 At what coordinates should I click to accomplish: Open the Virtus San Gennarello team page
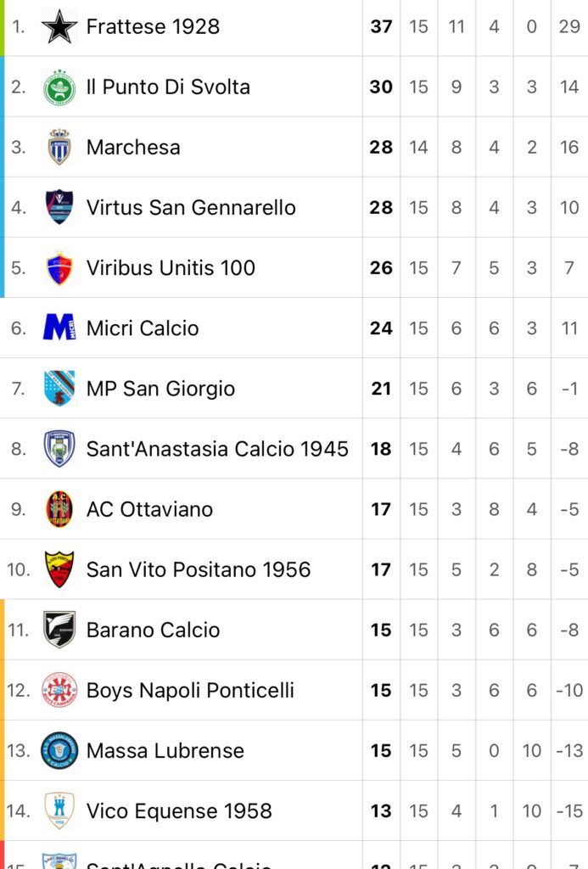click(191, 207)
